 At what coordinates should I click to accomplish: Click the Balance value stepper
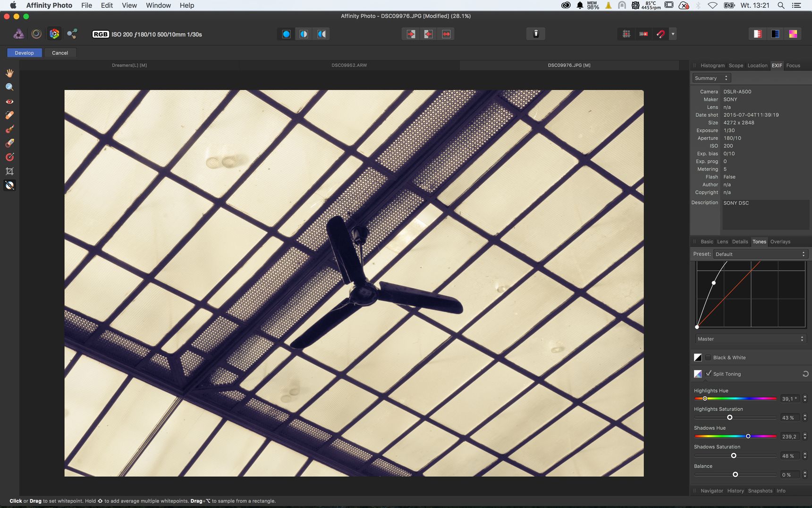[805, 474]
